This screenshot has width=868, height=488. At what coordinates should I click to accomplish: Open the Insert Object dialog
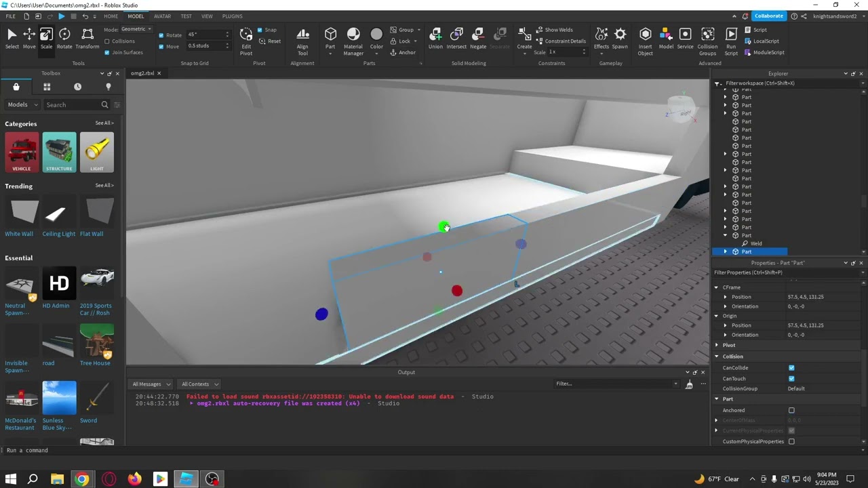click(x=646, y=41)
